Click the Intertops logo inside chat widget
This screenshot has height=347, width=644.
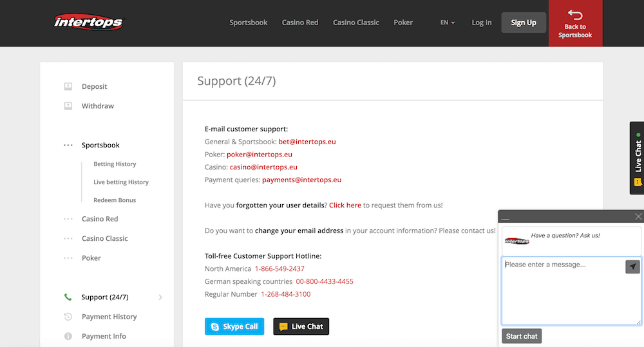[x=516, y=241]
